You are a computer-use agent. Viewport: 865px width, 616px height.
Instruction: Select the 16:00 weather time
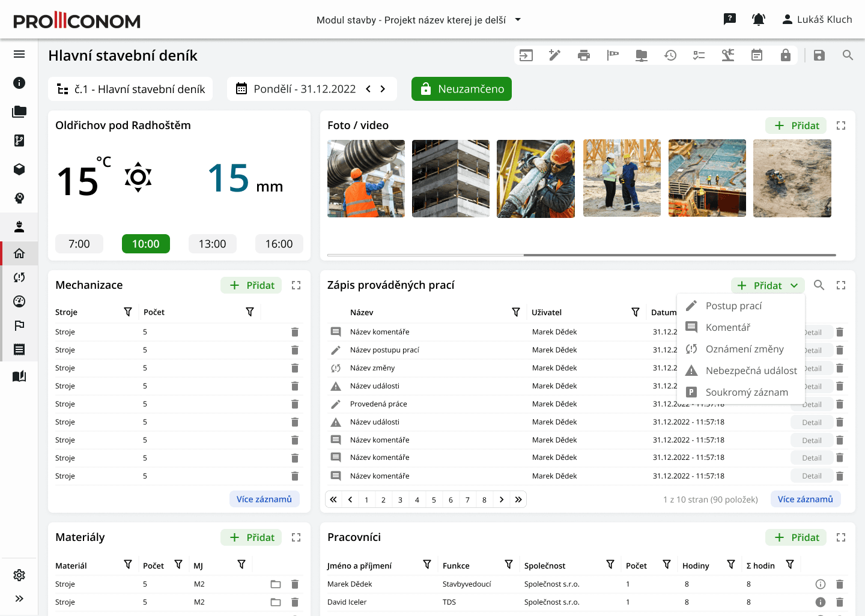(x=279, y=244)
